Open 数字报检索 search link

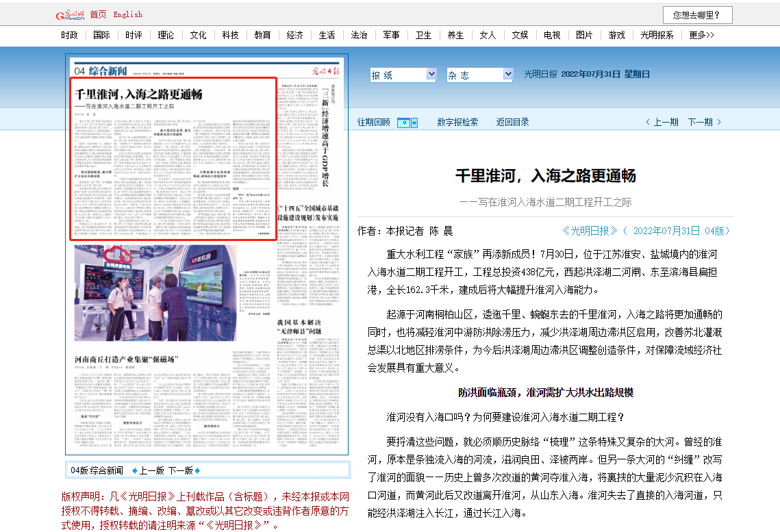pyautogui.click(x=457, y=122)
